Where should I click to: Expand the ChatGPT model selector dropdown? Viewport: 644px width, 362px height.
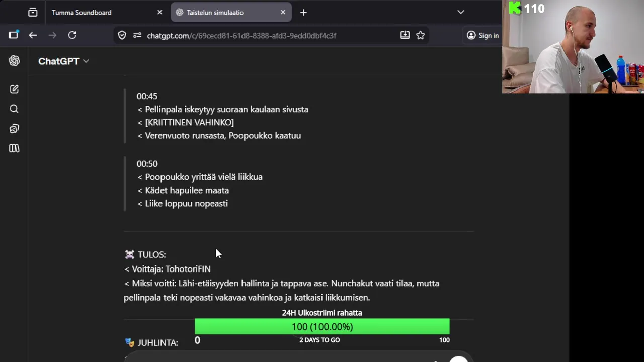[63, 61]
